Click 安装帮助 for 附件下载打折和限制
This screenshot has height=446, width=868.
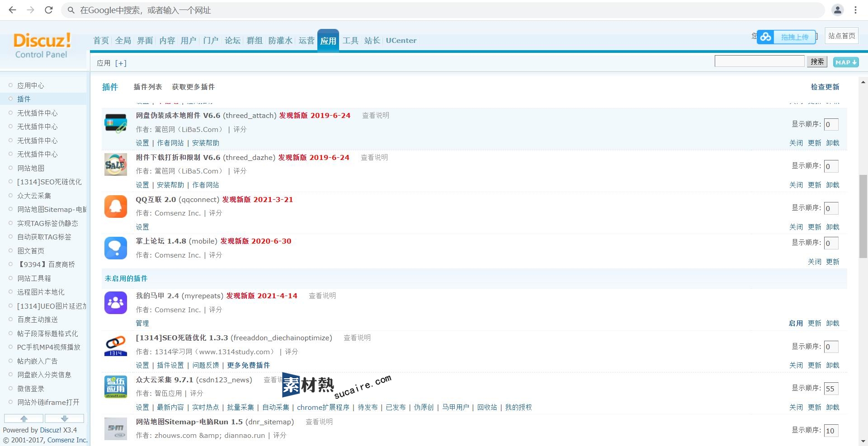tap(170, 185)
